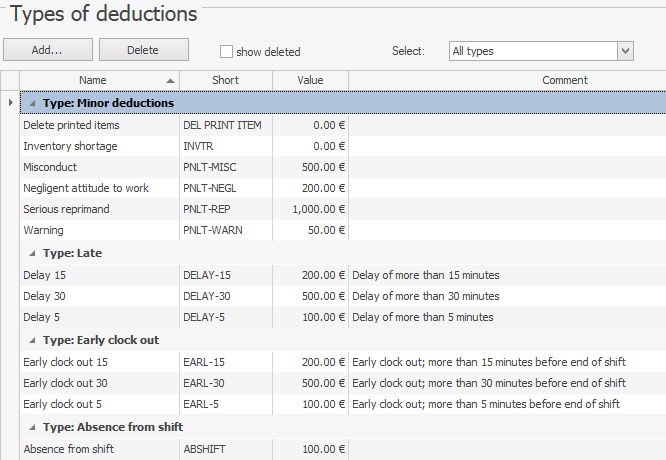Viewport: 666px width, 460px height.
Task: Open the Select types dropdown arrow
Action: pyautogui.click(x=625, y=51)
